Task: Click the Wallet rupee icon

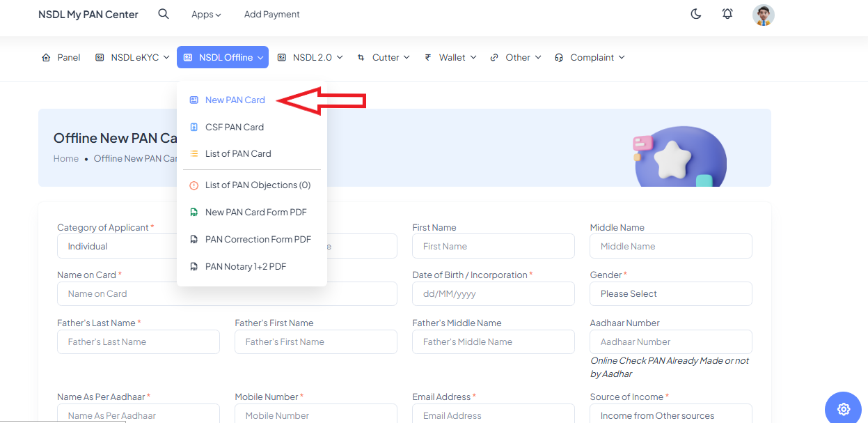Action: click(428, 57)
